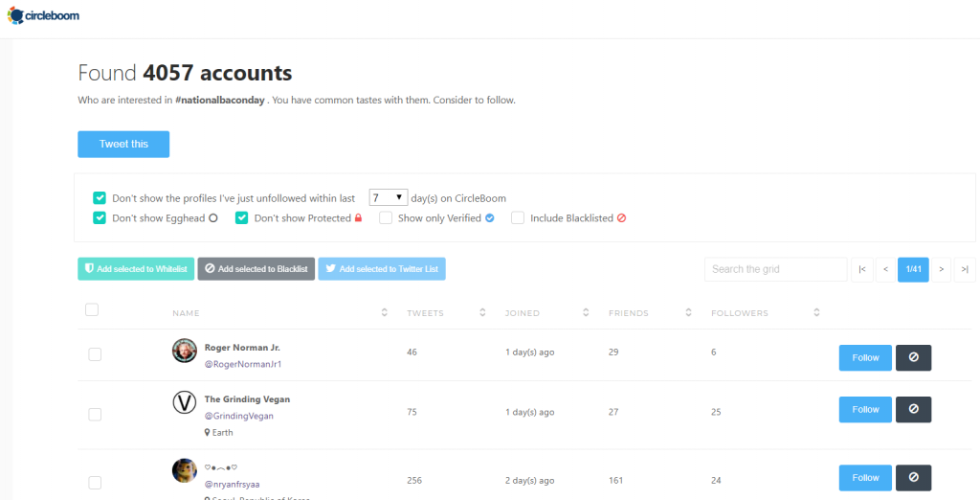Viewport: 980px width, 500px height.
Task: Blacklist @nryanfrsyaa using the ban icon button
Action: tap(913, 477)
